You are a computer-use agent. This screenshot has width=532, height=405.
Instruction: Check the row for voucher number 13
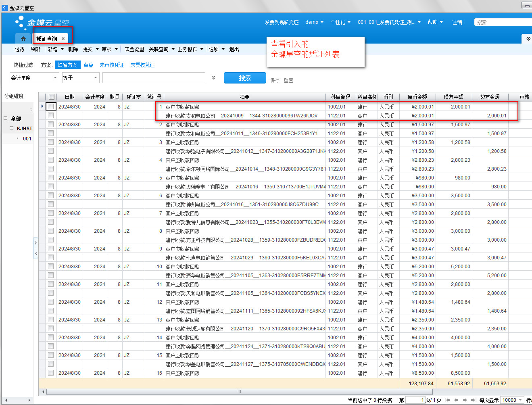pos(51,319)
